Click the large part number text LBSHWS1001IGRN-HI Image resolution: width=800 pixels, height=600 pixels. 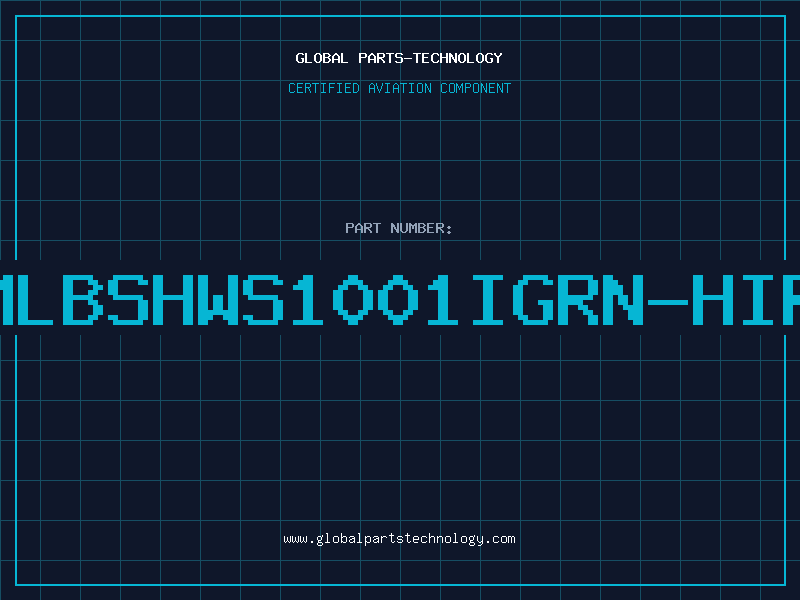coord(400,299)
